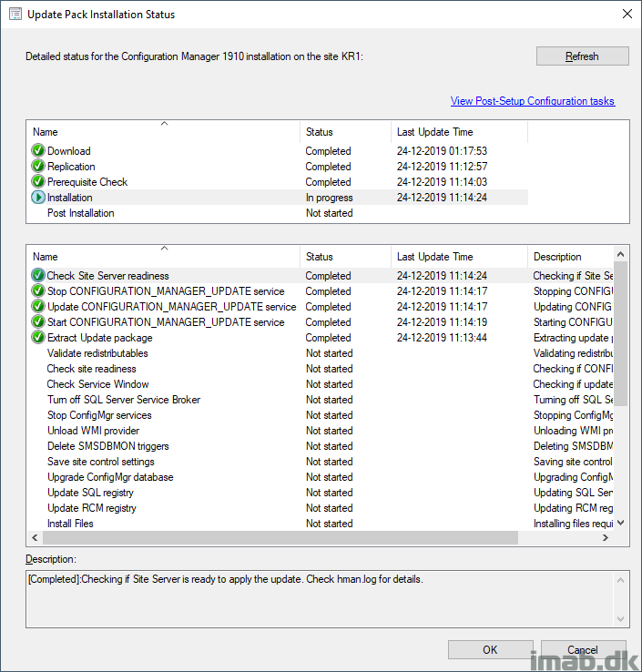Sort lower list by Name column header
The image size is (642, 672).
(164, 256)
